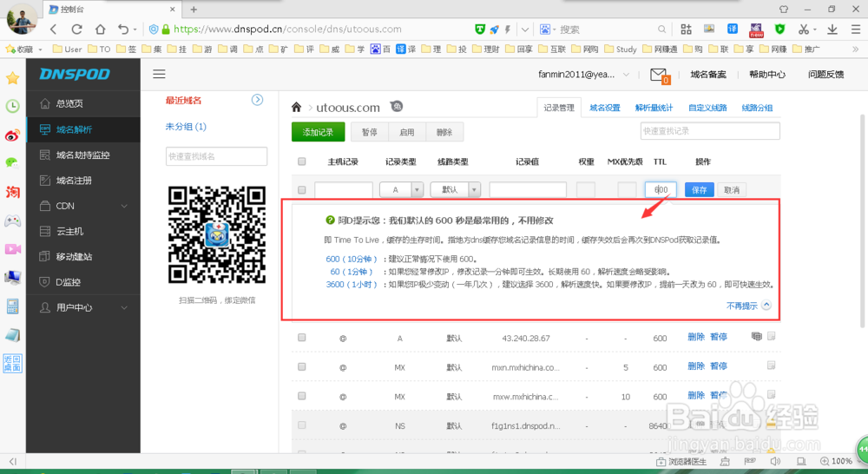Screen dimensions: 868x474
Task: Click the home icon before utoous.com
Action: click(x=297, y=107)
